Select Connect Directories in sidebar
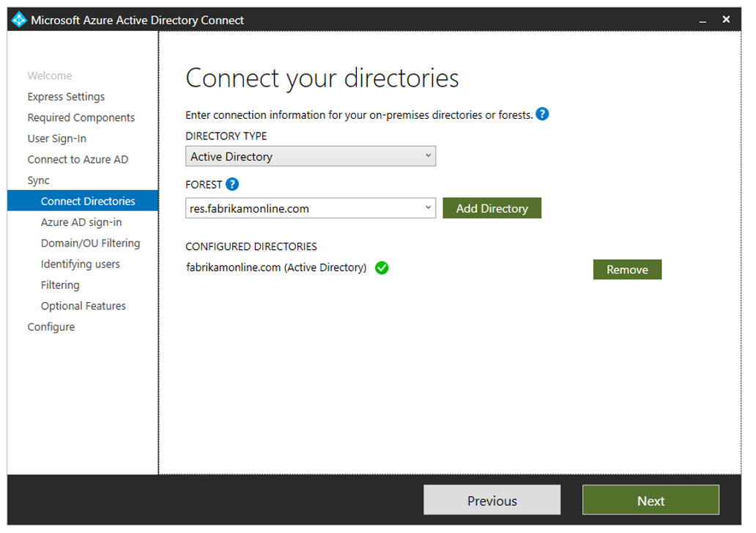The image size is (756, 533). pyautogui.click(x=83, y=201)
